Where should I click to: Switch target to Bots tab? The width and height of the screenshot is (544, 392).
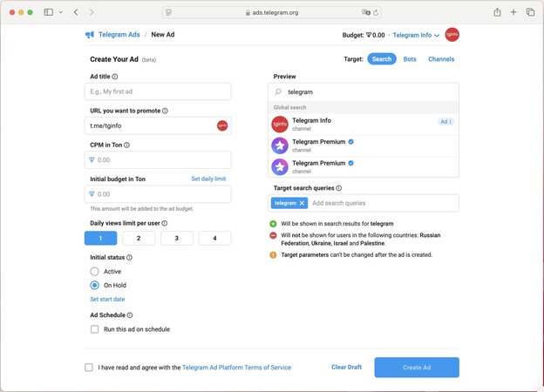[409, 59]
